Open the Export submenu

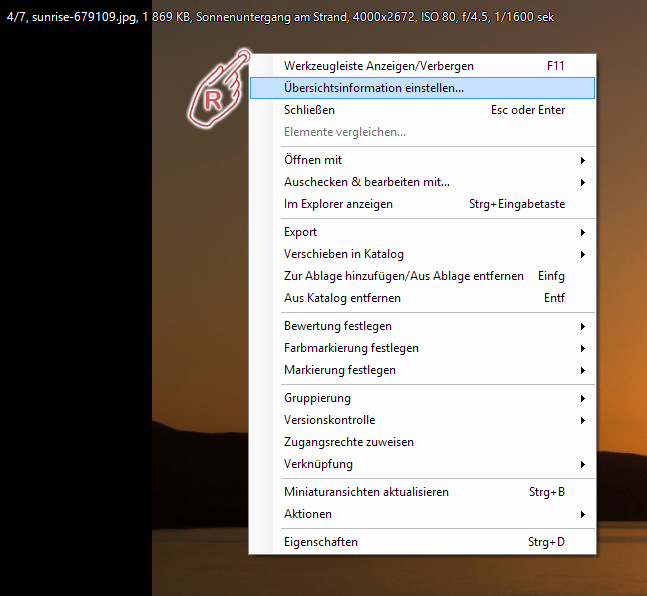pos(422,232)
